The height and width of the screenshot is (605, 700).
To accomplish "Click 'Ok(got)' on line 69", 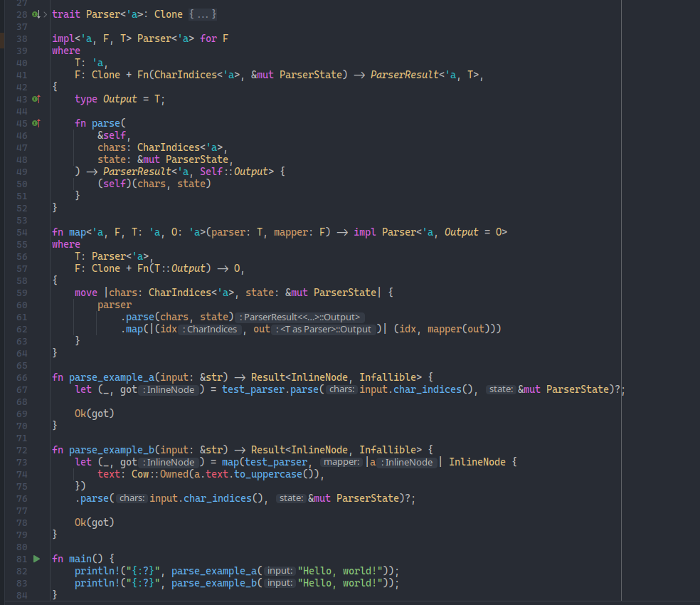I will coord(94,414).
